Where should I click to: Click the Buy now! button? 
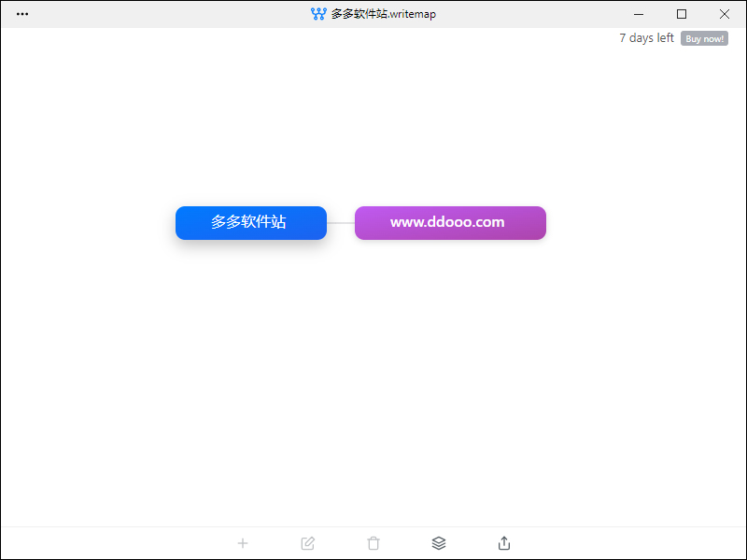point(704,38)
